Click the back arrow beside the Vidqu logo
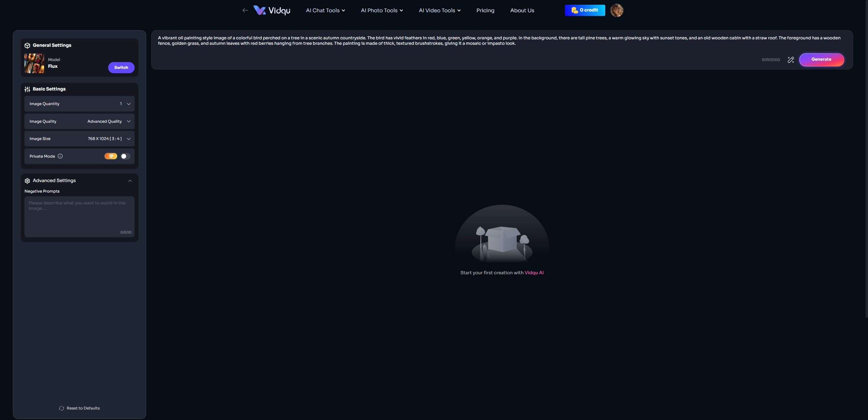 tap(245, 10)
